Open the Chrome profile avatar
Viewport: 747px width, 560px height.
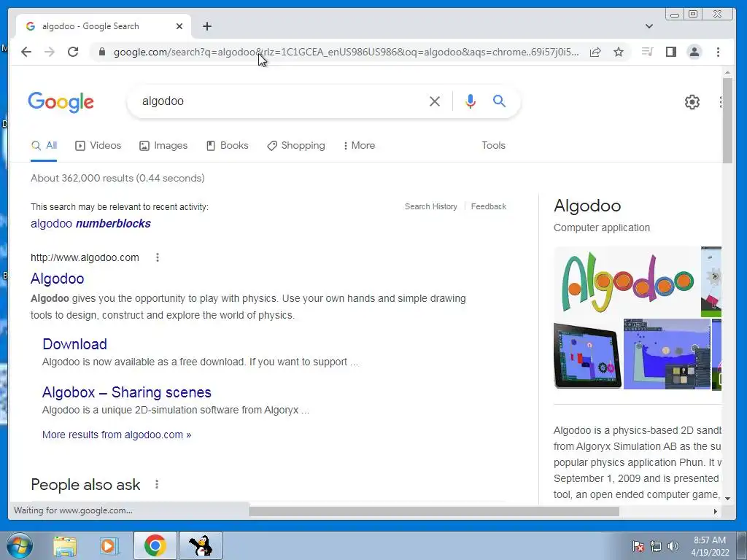694,52
